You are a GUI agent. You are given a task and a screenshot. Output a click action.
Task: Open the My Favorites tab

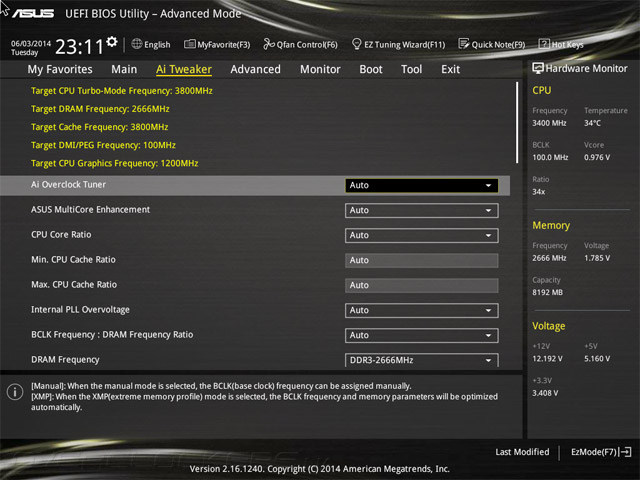click(60, 69)
